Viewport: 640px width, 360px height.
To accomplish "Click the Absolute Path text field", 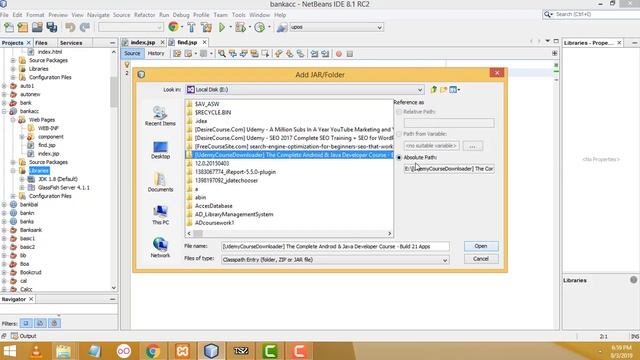I will tap(449, 169).
